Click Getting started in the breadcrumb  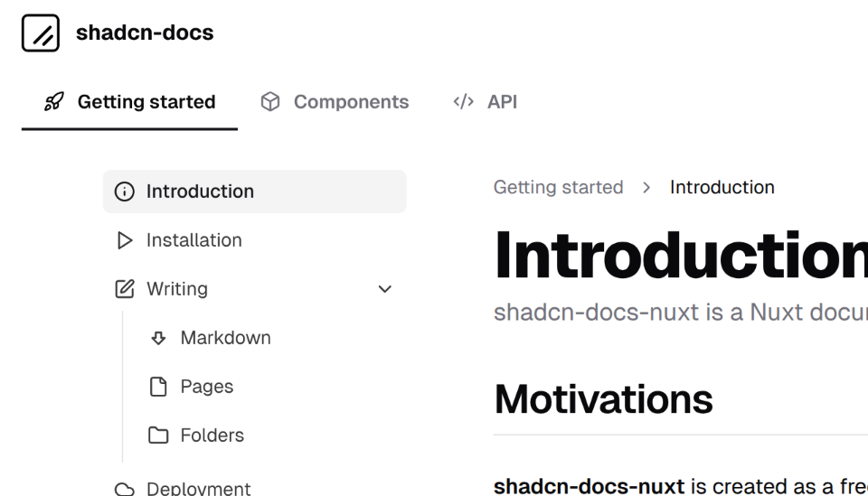point(558,187)
